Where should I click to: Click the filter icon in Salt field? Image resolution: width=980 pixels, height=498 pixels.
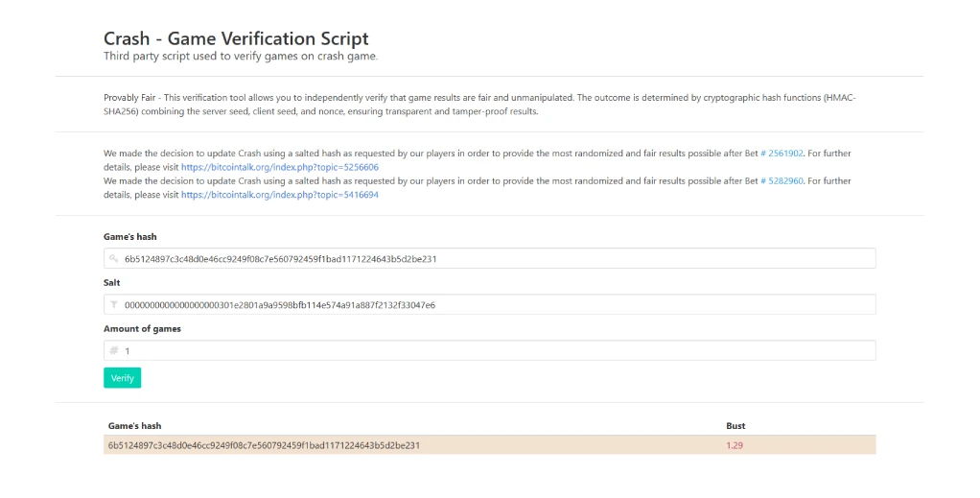tap(114, 305)
